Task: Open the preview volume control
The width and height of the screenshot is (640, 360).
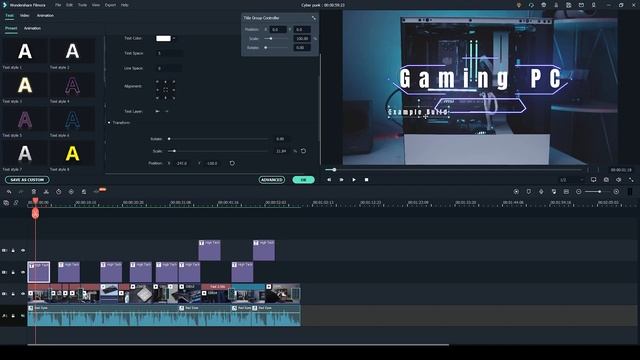Action: pyautogui.click(x=619, y=180)
